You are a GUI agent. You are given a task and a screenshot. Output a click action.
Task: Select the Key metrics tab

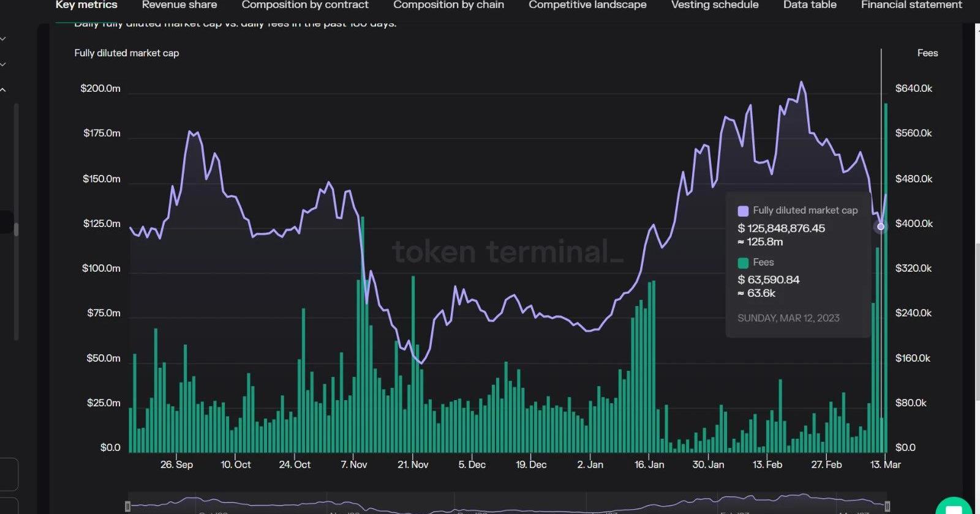[x=86, y=5]
